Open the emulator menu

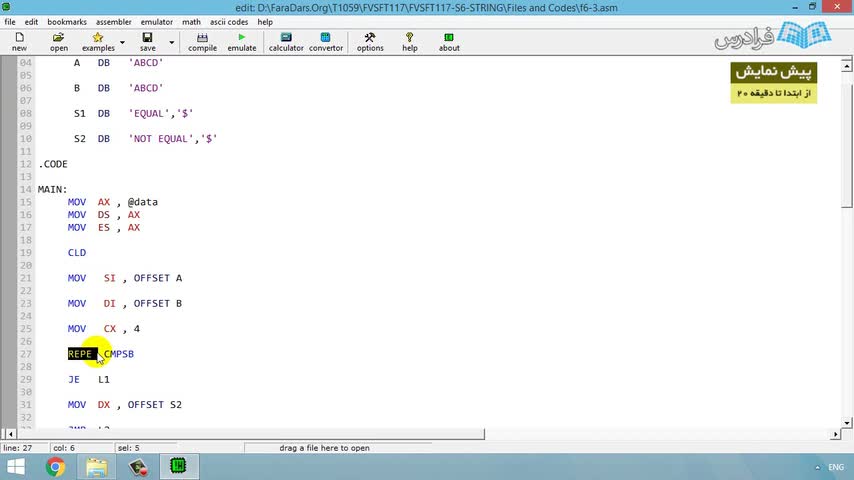(157, 22)
